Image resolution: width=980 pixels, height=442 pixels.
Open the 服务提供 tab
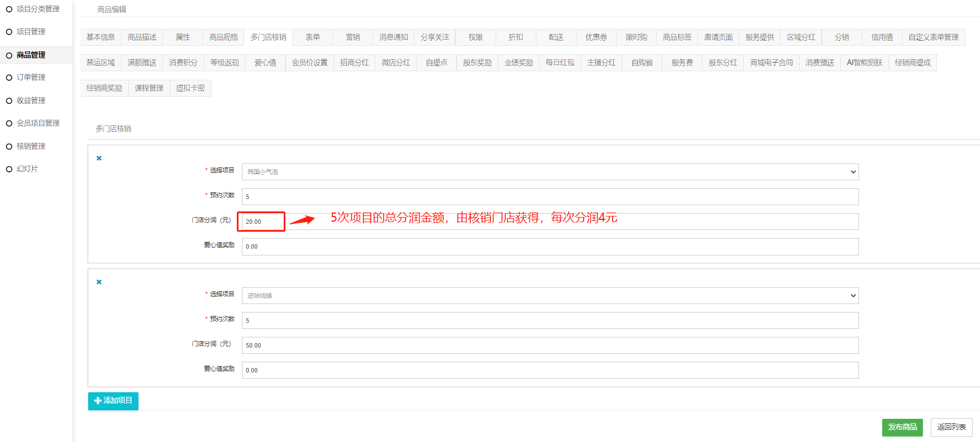tap(760, 37)
